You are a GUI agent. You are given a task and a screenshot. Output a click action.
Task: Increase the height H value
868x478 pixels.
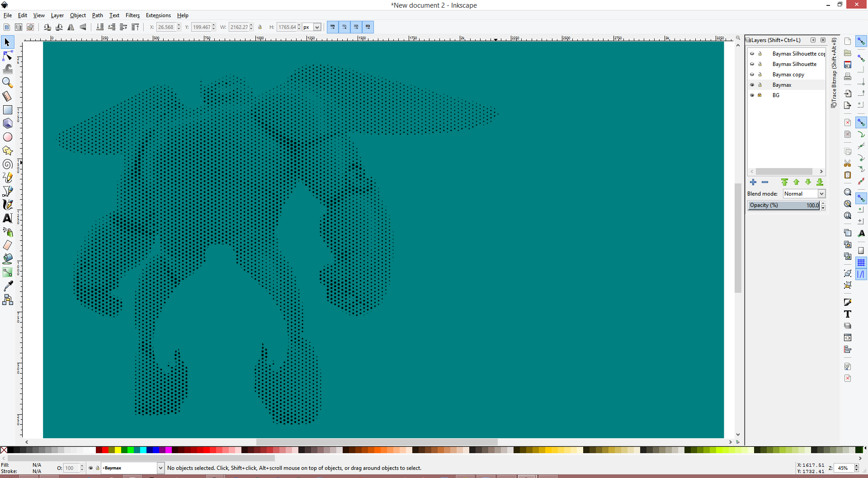[299, 25]
